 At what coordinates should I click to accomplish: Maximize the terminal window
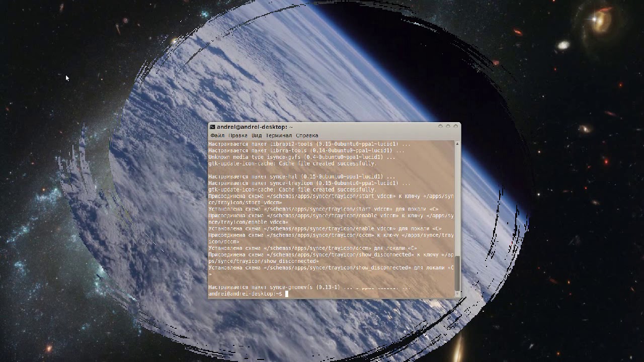coord(448,127)
